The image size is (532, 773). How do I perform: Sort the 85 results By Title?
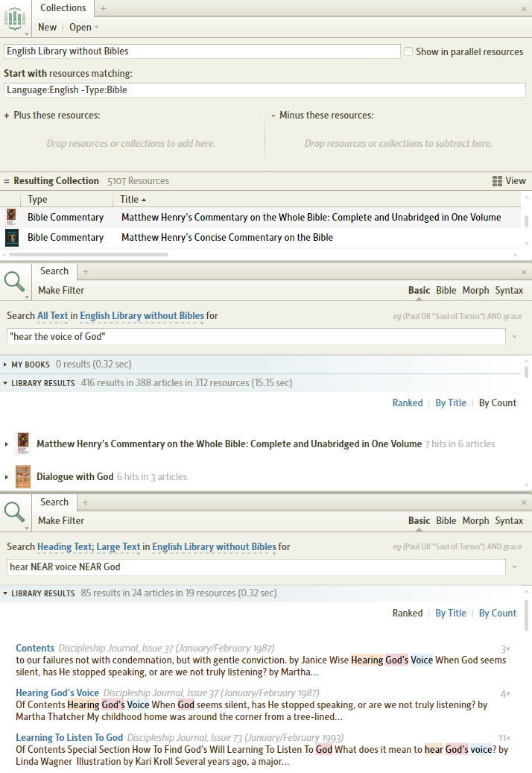point(451,613)
